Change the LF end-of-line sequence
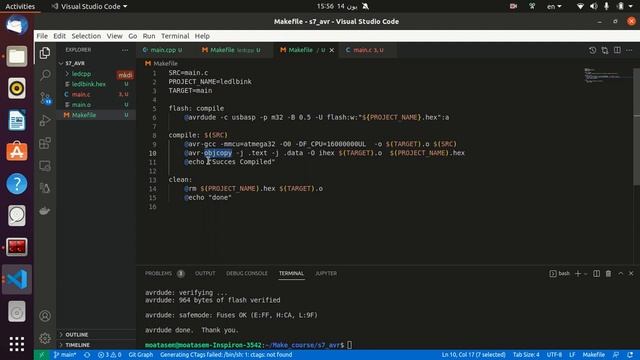The height and width of the screenshot is (360, 640). coord(572,355)
